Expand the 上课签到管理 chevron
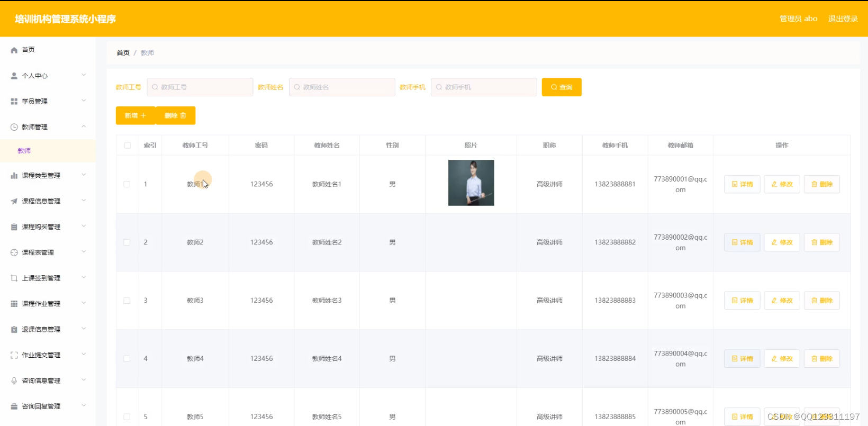This screenshot has height=426, width=868. 84,277
